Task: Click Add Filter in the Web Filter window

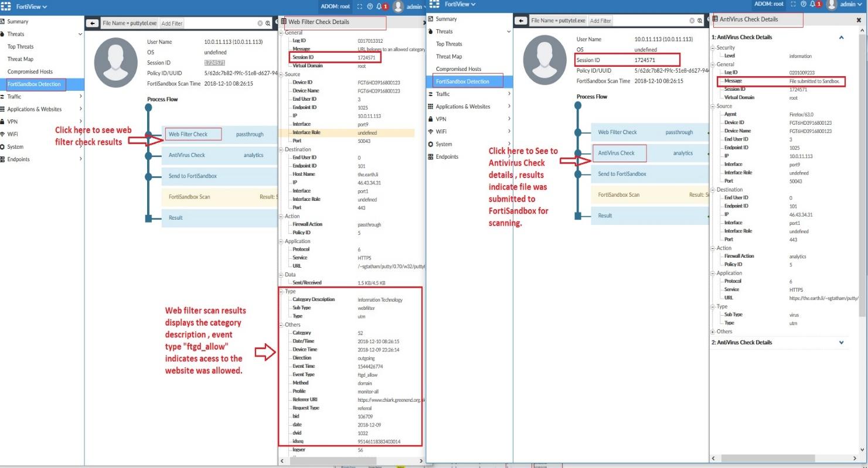Action: (x=172, y=23)
